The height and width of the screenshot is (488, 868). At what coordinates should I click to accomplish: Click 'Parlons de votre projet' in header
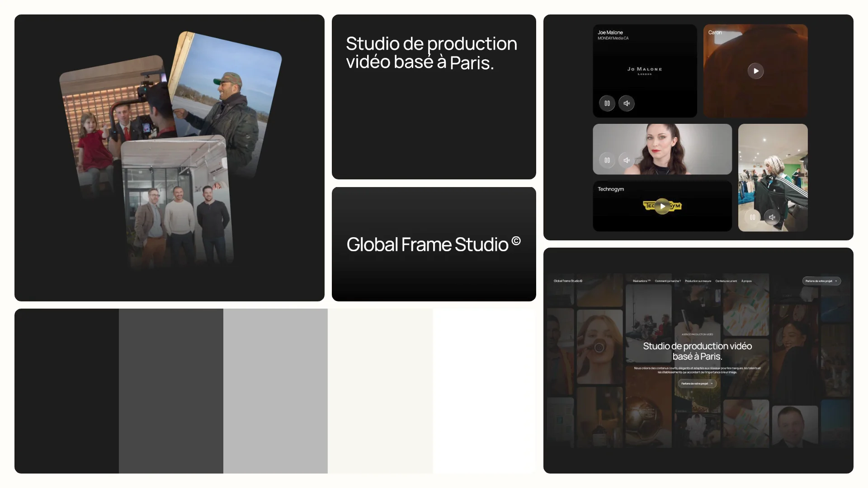coord(821,281)
